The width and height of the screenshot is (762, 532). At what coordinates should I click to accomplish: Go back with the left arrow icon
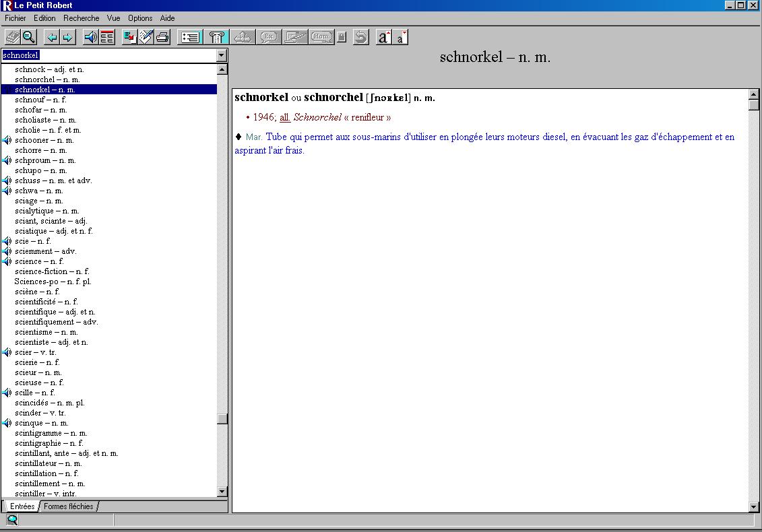point(52,37)
